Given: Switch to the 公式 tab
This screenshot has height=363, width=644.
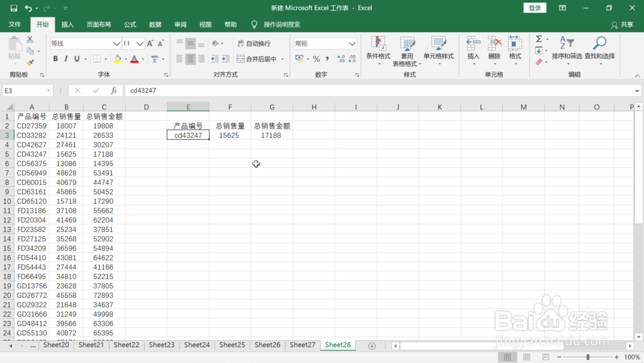Looking at the screenshot, I should click(x=130, y=25).
